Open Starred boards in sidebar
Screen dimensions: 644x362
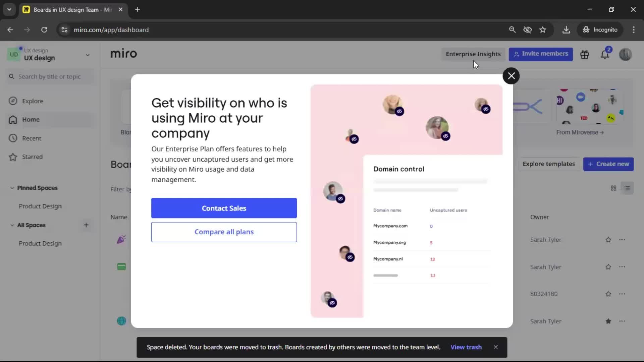(x=32, y=157)
